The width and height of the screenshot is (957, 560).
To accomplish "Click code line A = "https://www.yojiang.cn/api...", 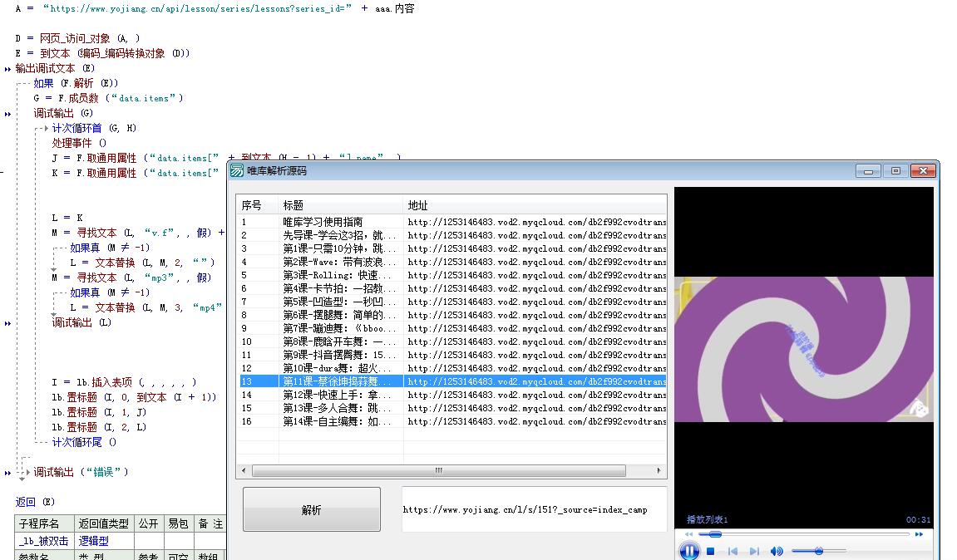I will [215, 8].
